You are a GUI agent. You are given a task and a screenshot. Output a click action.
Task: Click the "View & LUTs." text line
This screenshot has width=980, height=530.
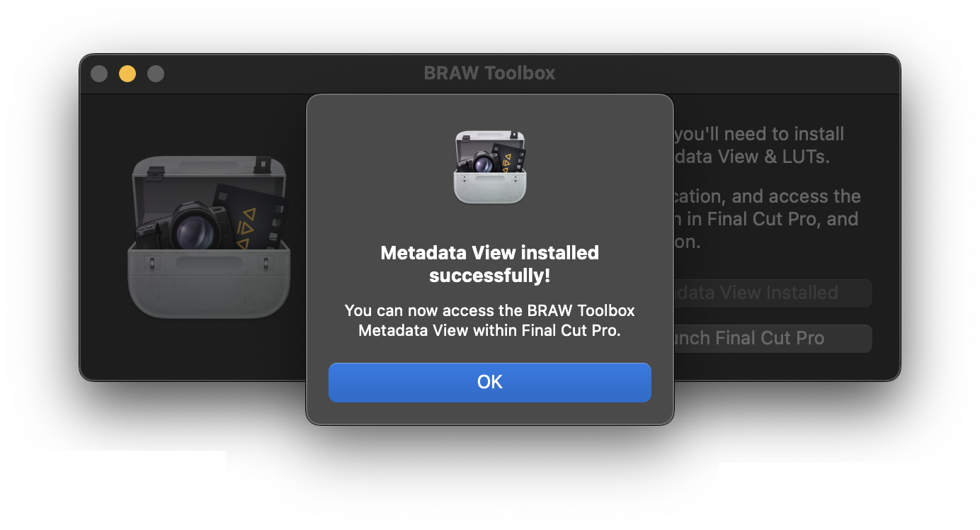pyautogui.click(x=752, y=157)
